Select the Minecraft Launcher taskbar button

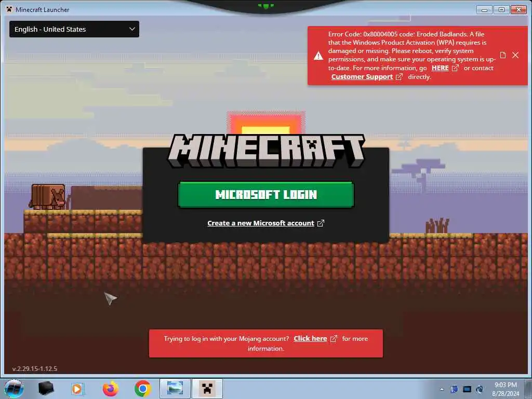pyautogui.click(x=207, y=389)
